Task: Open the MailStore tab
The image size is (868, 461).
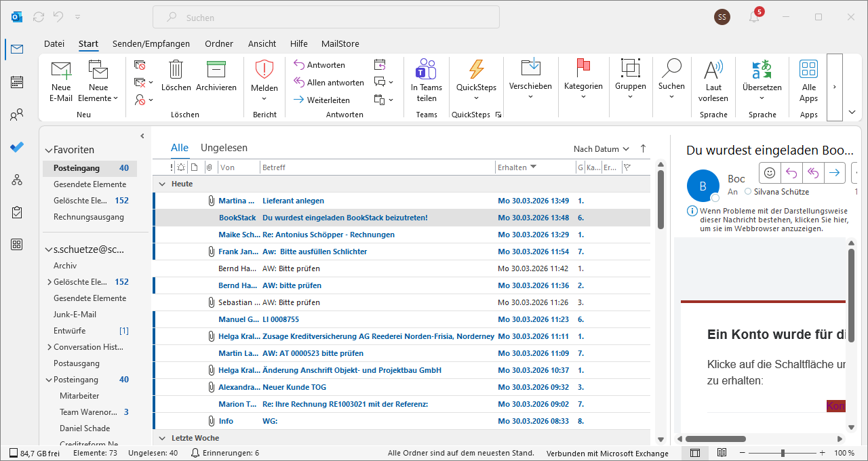Action: tap(340, 43)
